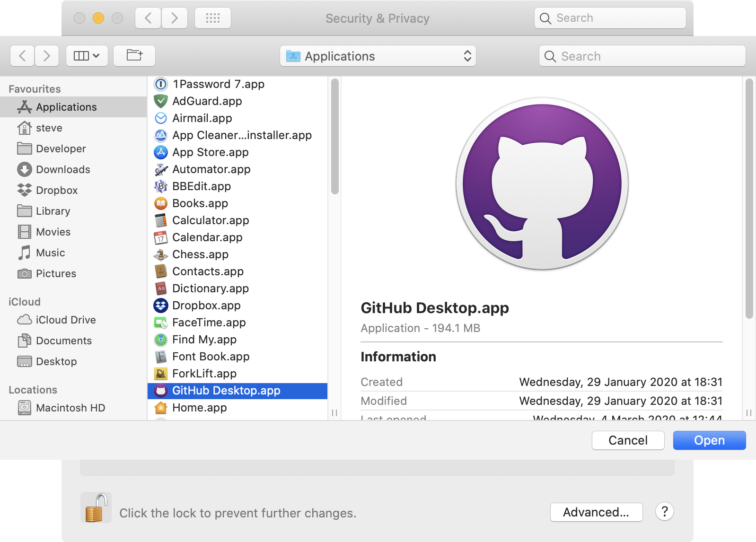Click the Modified date value text
The image size is (756, 542).
[x=621, y=401]
